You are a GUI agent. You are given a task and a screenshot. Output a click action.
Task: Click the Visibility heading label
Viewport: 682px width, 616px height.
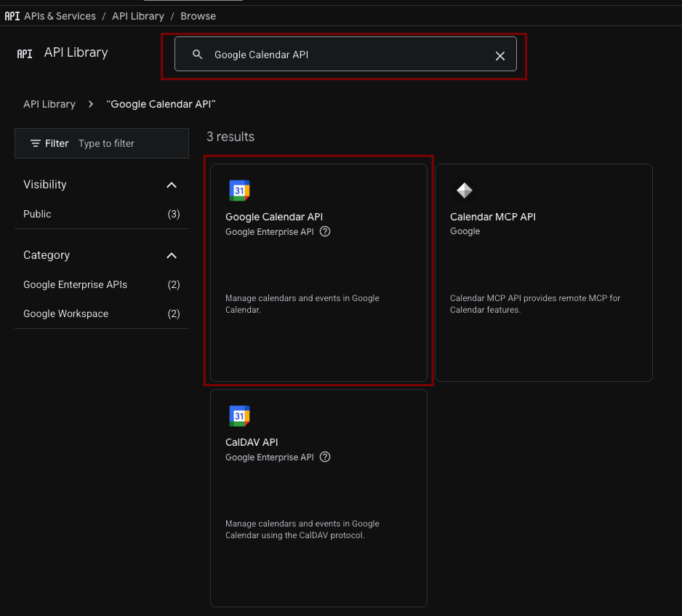(x=45, y=185)
